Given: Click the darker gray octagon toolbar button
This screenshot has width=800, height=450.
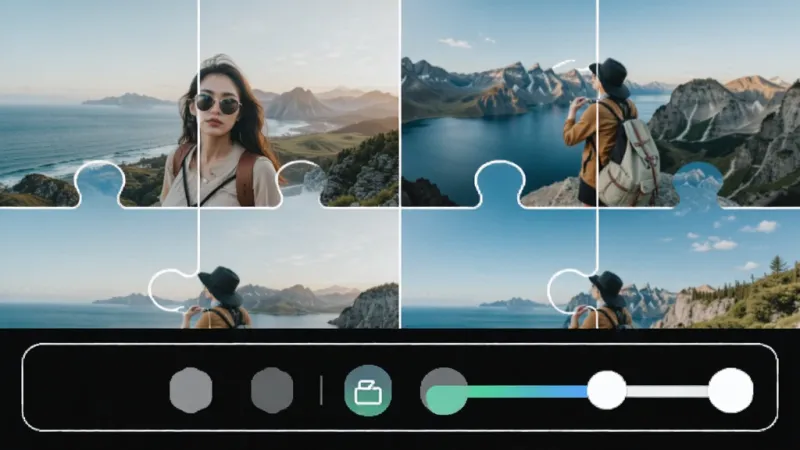Looking at the screenshot, I should coord(272,390).
